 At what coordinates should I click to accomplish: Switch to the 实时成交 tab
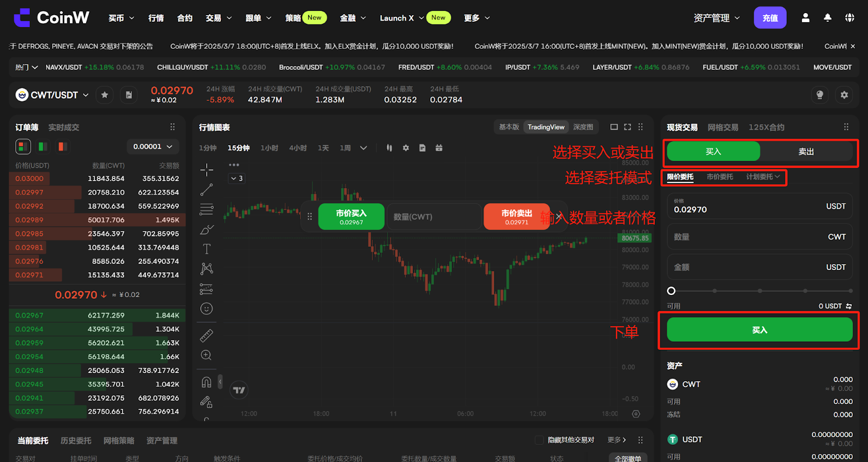click(63, 127)
